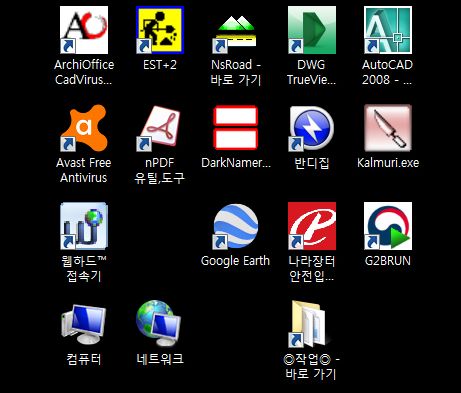Click the Google Earth globe icon

(235, 227)
